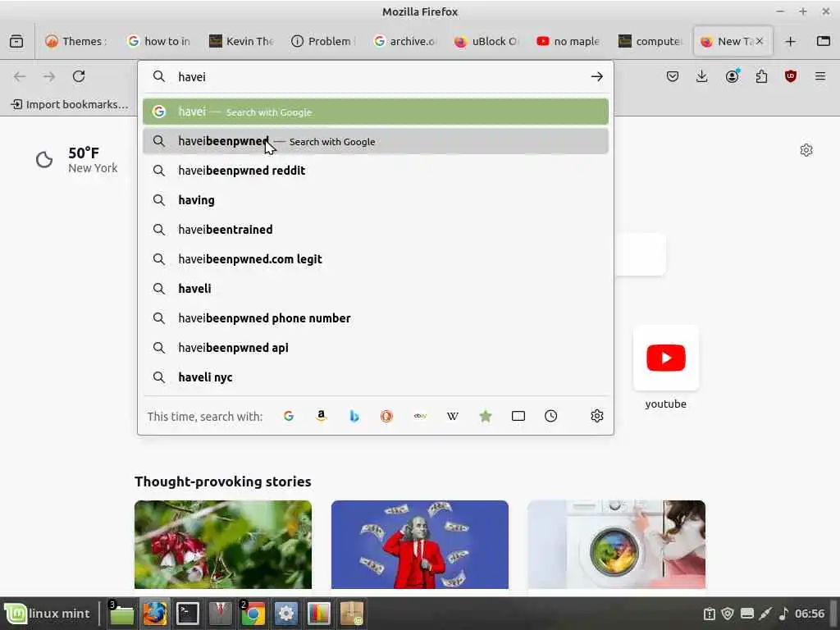The height and width of the screenshot is (630, 840).
Task: Search this time with DuckDuckGo icon
Action: pyautogui.click(x=387, y=416)
